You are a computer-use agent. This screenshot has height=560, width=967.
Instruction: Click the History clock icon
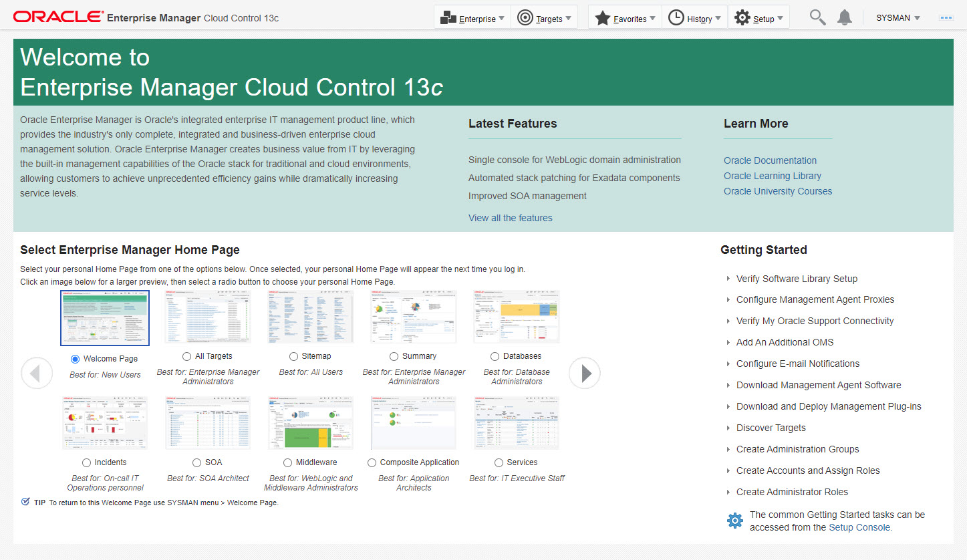(676, 18)
